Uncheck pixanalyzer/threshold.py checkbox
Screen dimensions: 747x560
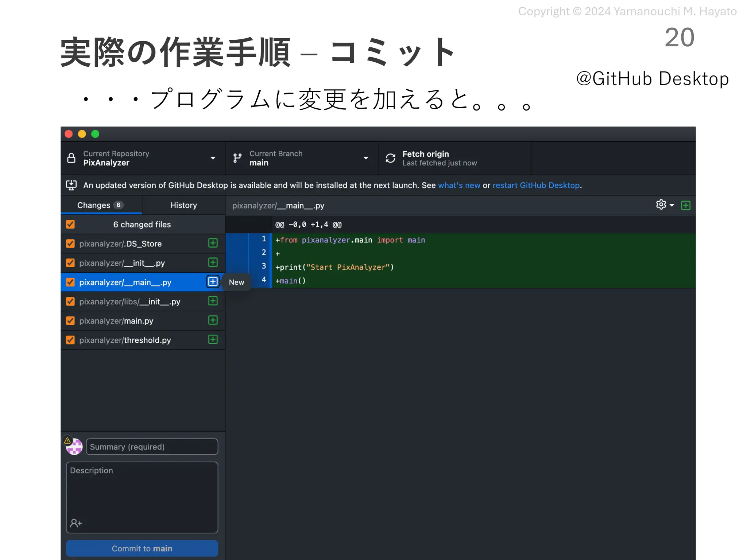70,340
